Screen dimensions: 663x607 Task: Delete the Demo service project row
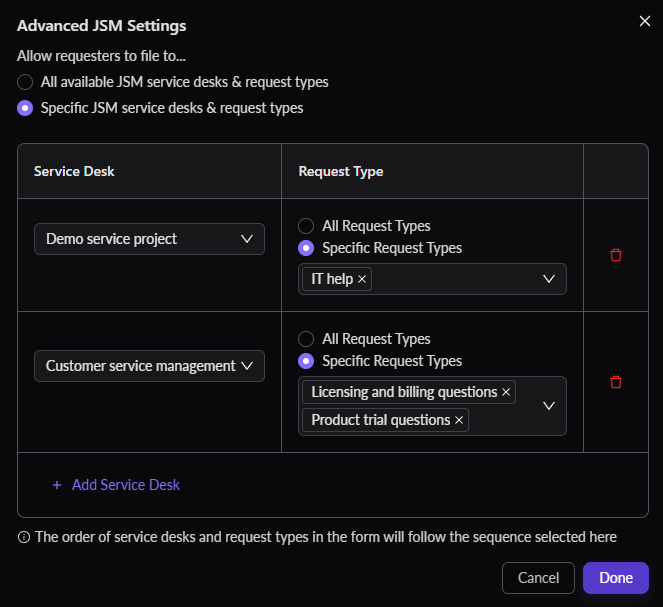(616, 255)
